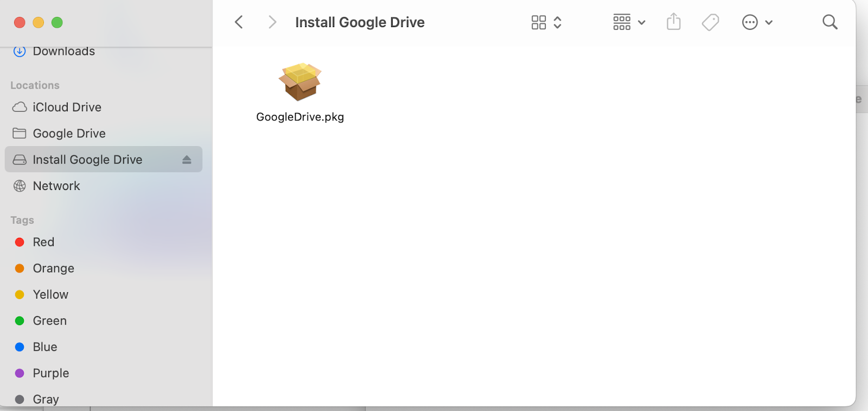Open the More actions ellipsis menu

tap(757, 22)
